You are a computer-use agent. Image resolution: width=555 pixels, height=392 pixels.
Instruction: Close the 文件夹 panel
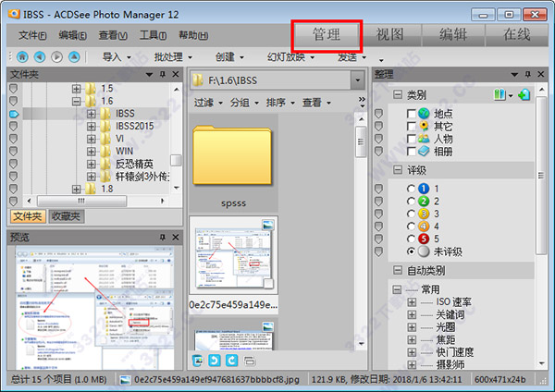pyautogui.click(x=176, y=74)
